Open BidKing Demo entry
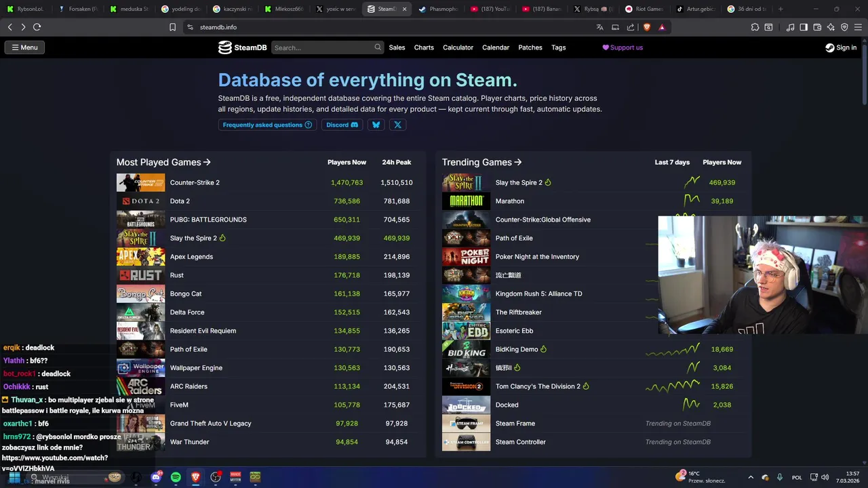The height and width of the screenshot is (488, 868). click(x=517, y=349)
